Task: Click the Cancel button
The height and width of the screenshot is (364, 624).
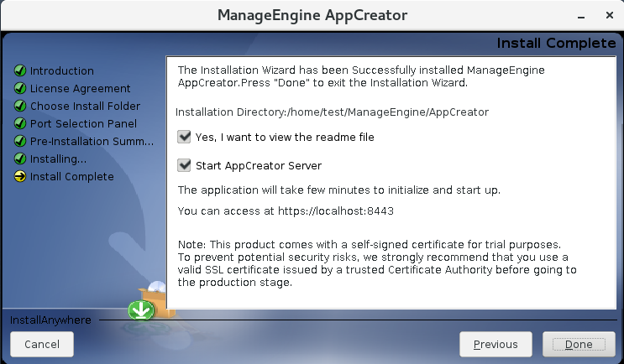Action: click(x=42, y=344)
